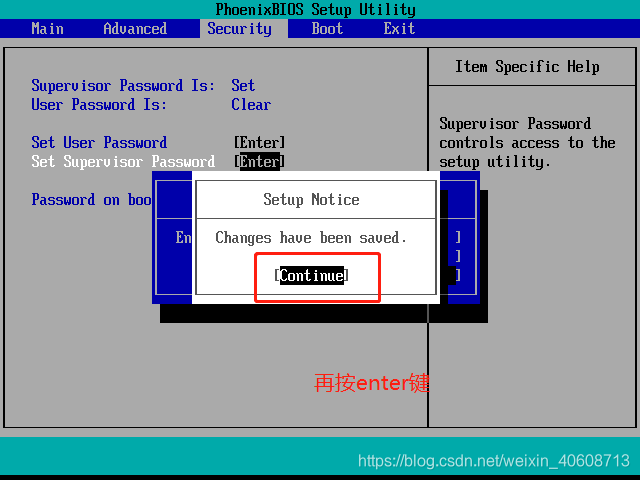This screenshot has width=640, height=480.
Task: Click the Enter field for Set User Password
Action: (x=259, y=143)
